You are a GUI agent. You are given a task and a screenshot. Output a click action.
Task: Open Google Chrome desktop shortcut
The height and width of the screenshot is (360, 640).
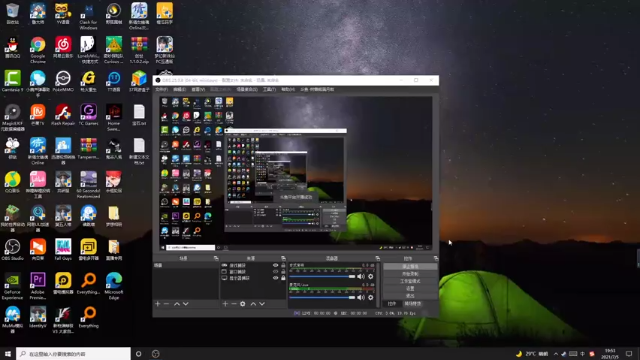38,49
